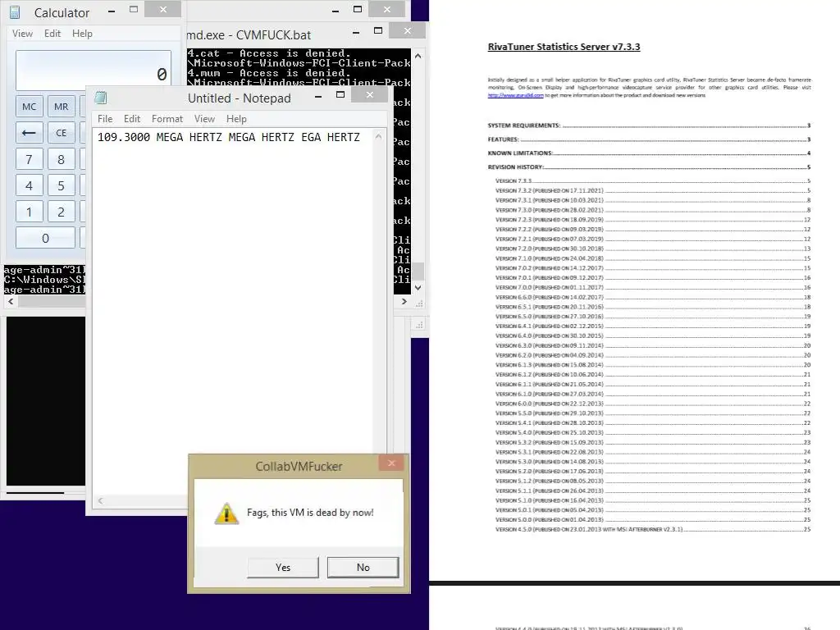Click the Calculator app icon in title bar

(15, 12)
